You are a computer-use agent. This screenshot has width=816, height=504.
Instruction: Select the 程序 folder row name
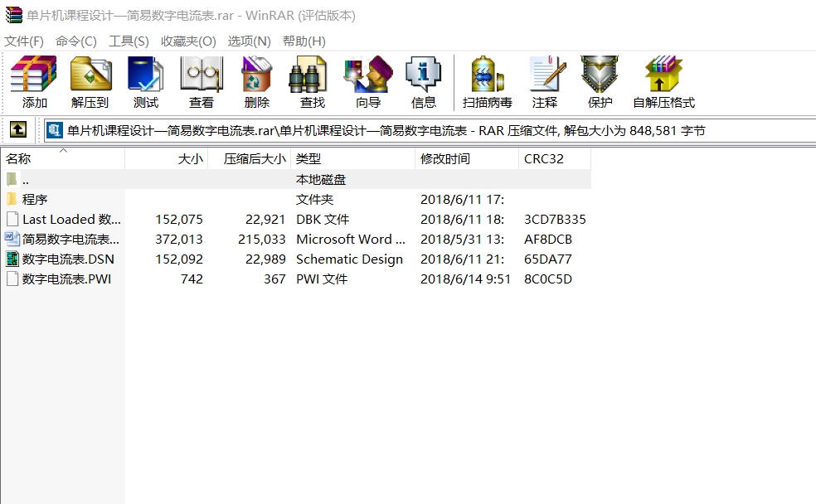pyautogui.click(x=35, y=199)
